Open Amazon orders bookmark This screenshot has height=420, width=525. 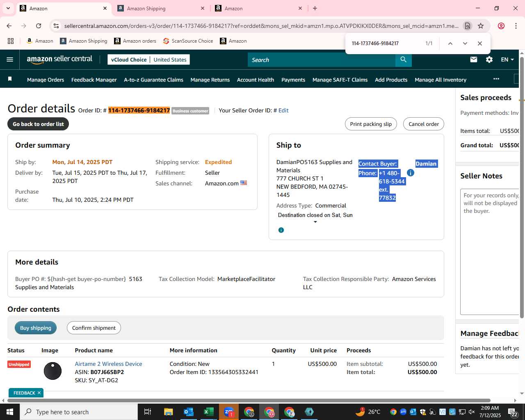pyautogui.click(x=135, y=41)
